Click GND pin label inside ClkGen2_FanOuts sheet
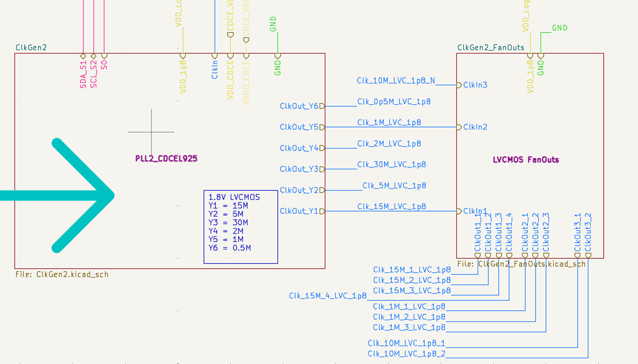This screenshot has width=638, height=364. pyautogui.click(x=541, y=68)
